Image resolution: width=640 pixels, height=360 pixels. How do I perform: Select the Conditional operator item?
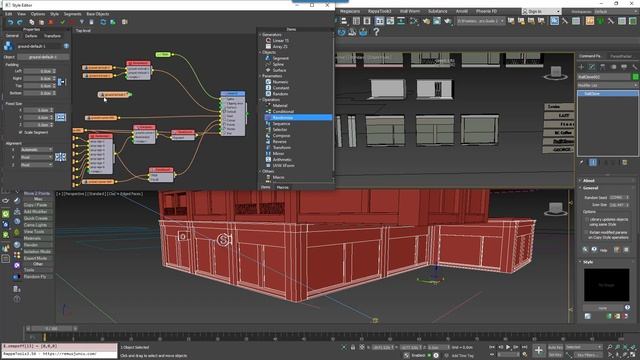pos(283,111)
